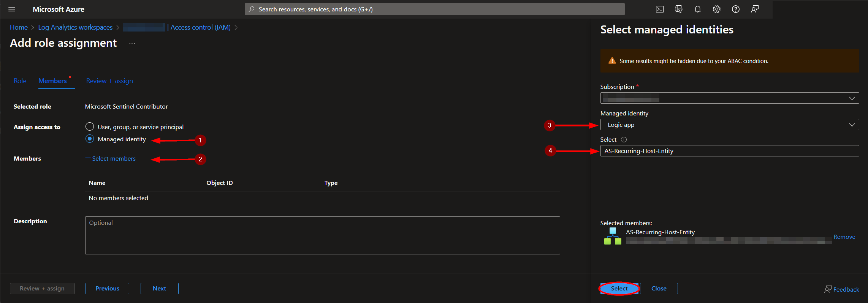Open the feedback icon in top bar
Viewport: 868px width, 303px height.
point(755,9)
